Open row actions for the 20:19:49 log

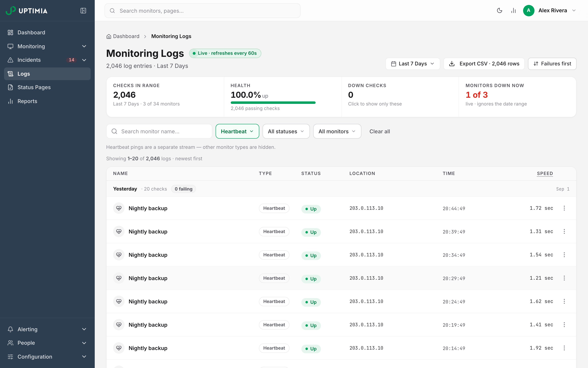[x=564, y=325]
